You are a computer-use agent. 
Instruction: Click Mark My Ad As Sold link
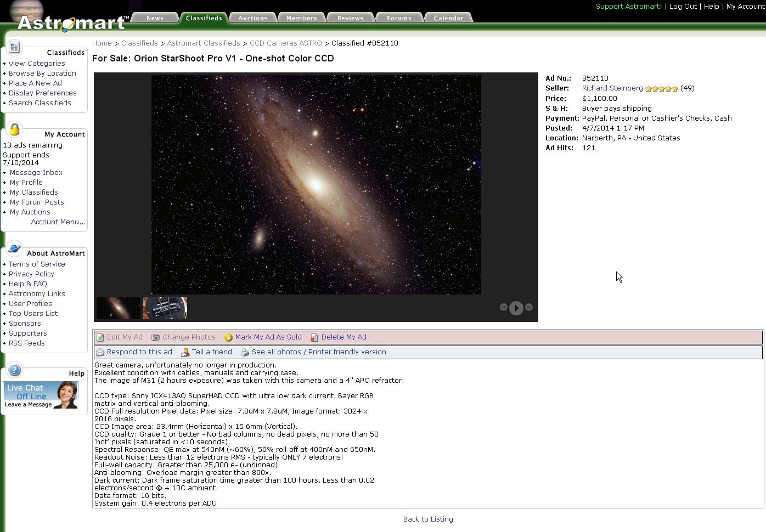click(x=268, y=337)
